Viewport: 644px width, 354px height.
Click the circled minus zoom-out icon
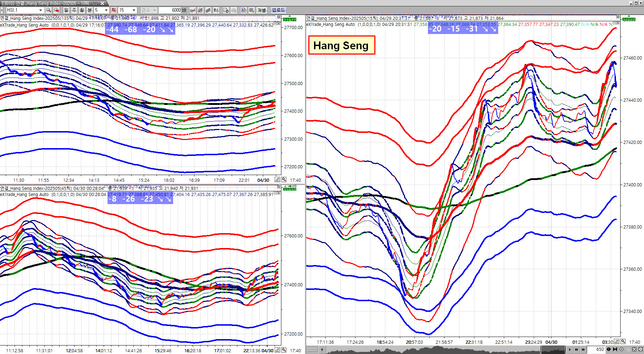pos(628,349)
